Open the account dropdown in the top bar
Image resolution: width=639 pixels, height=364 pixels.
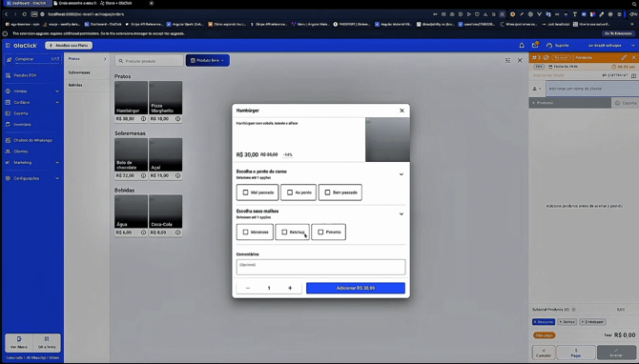click(x=611, y=45)
